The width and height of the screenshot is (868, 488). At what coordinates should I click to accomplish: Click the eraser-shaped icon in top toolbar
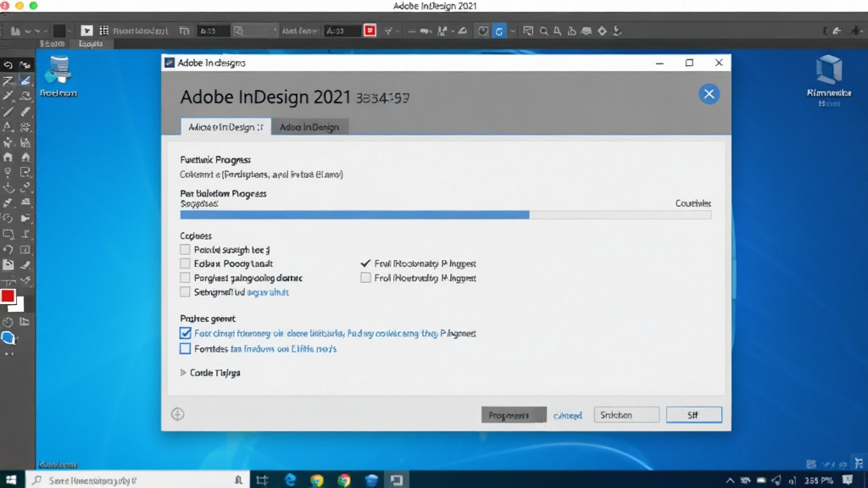[462, 31]
